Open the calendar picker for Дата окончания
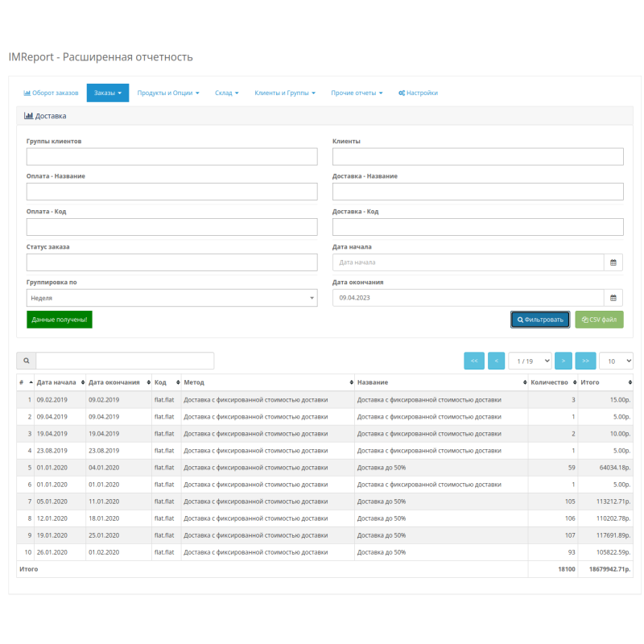644x644 pixels. 612,298
